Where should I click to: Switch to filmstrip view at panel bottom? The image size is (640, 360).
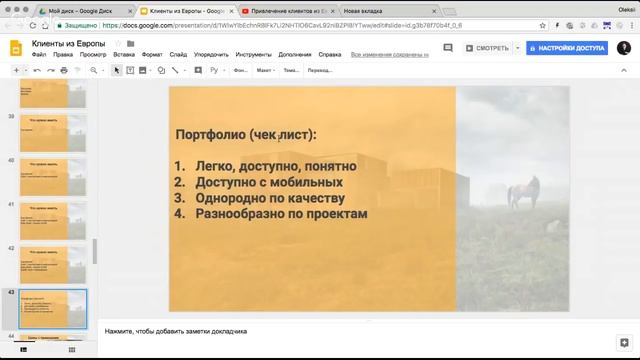(24, 350)
